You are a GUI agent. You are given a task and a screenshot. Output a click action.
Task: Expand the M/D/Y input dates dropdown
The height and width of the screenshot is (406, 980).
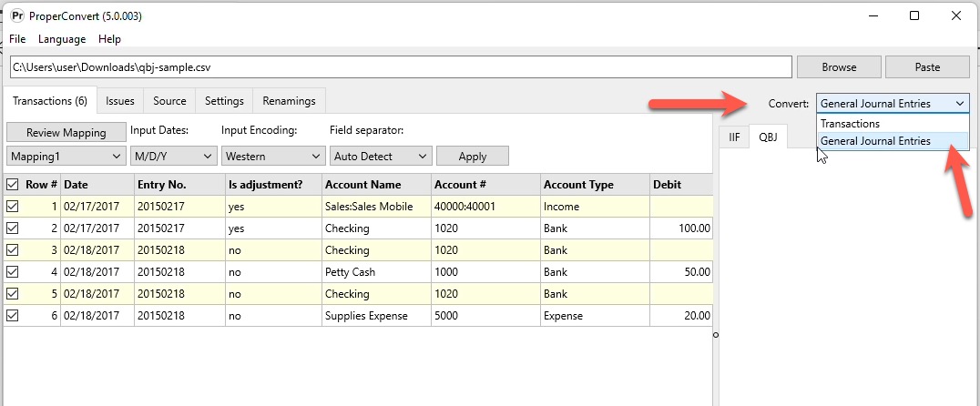(173, 157)
